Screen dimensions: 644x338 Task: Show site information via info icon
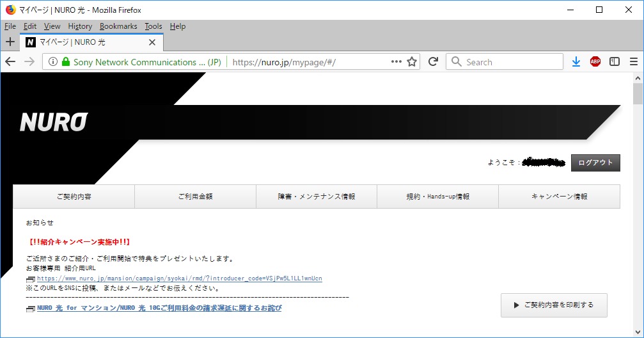(x=52, y=62)
